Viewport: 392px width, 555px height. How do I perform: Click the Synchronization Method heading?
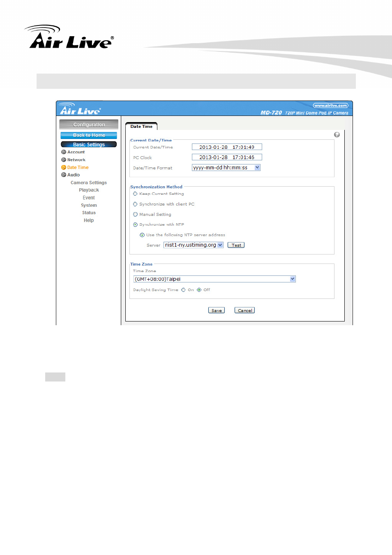click(x=156, y=187)
